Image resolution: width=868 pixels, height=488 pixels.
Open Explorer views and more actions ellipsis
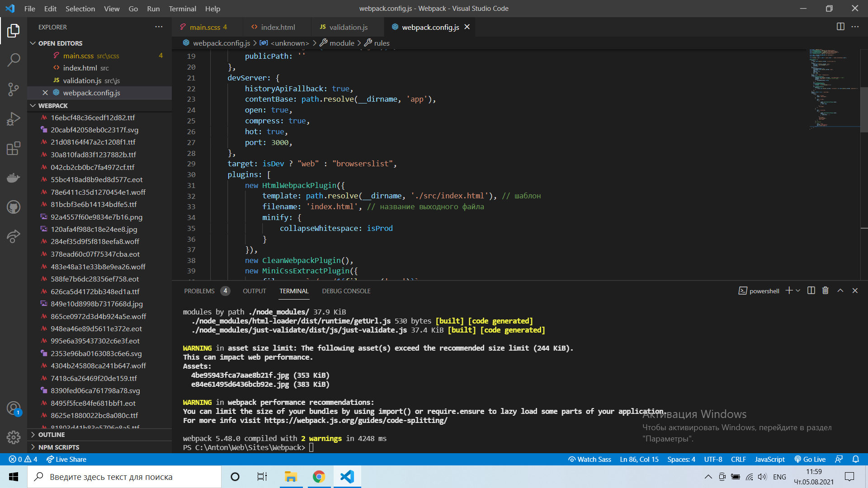click(159, 27)
